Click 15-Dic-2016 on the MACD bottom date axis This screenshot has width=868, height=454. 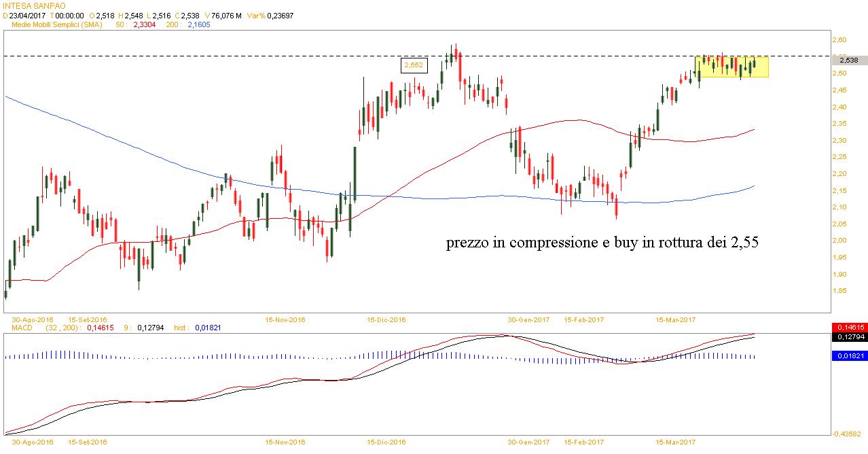click(x=386, y=442)
